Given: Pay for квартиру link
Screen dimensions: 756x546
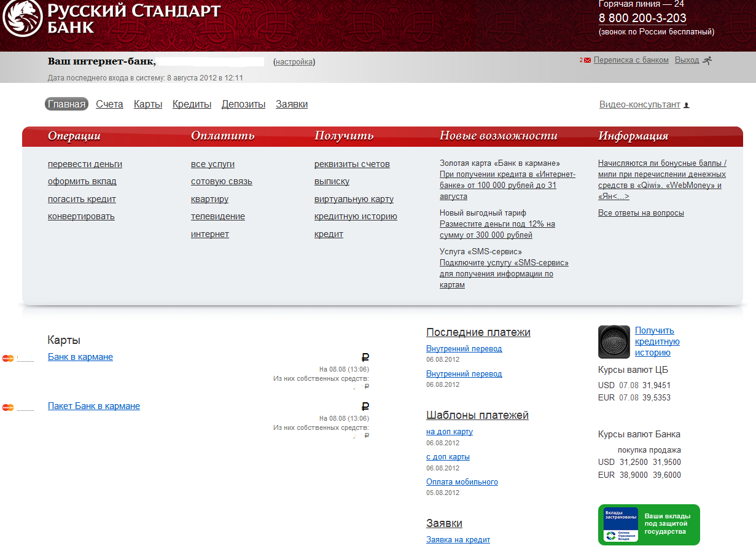Looking at the screenshot, I should point(209,199).
